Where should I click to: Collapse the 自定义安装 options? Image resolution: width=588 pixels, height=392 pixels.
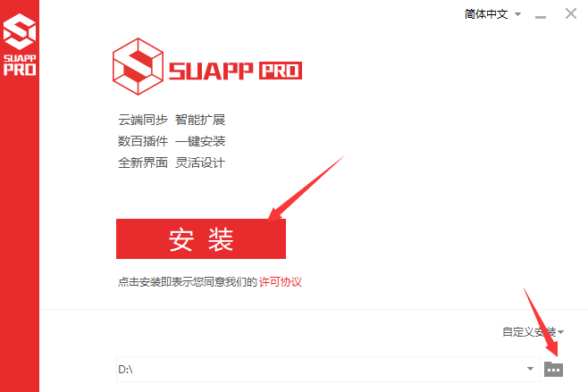pyautogui.click(x=533, y=331)
